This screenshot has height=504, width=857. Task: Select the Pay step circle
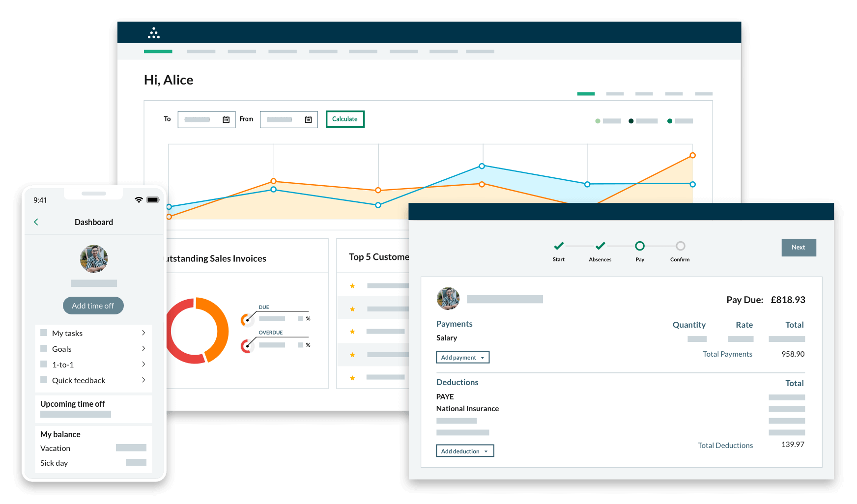click(x=639, y=246)
